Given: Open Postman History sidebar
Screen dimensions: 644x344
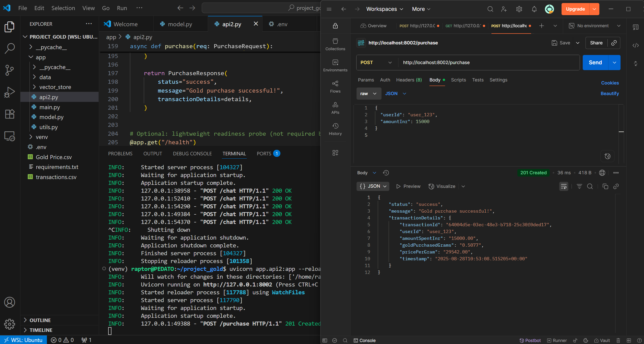Looking at the screenshot, I should [x=335, y=129].
